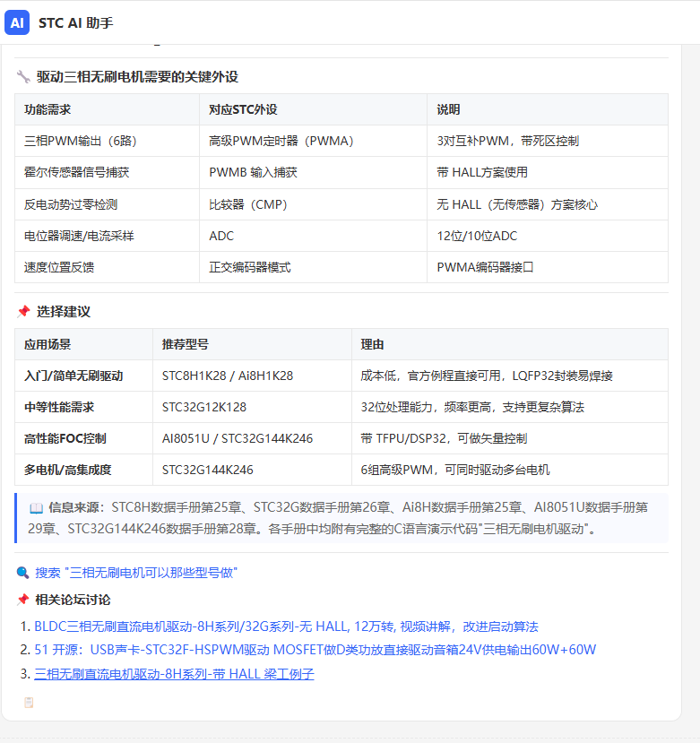
Task: Click the copy icon below the forum links
Action: [29, 703]
